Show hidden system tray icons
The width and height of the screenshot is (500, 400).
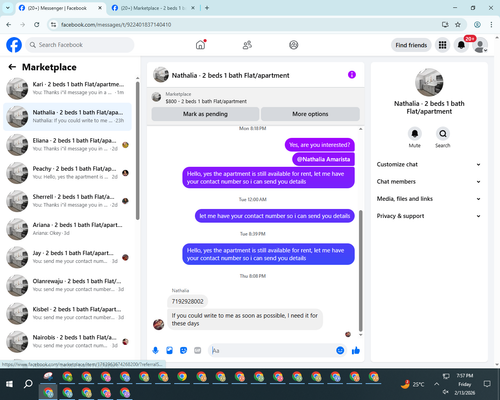(436, 384)
